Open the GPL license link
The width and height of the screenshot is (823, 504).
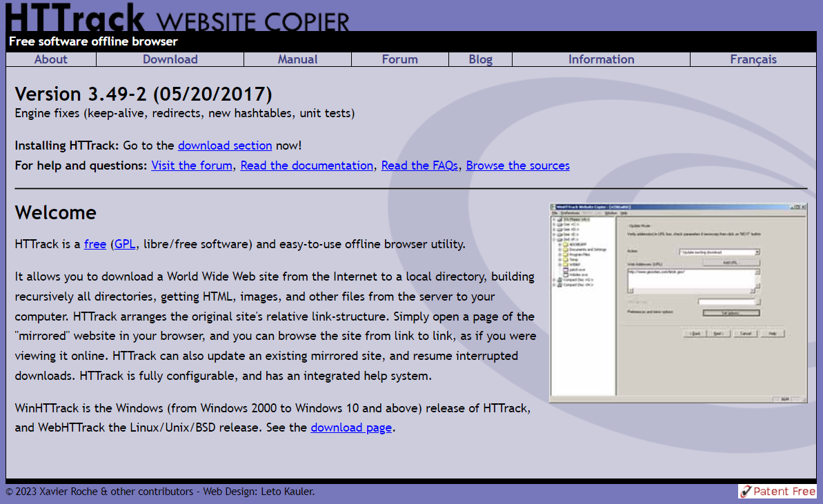pyautogui.click(x=124, y=244)
